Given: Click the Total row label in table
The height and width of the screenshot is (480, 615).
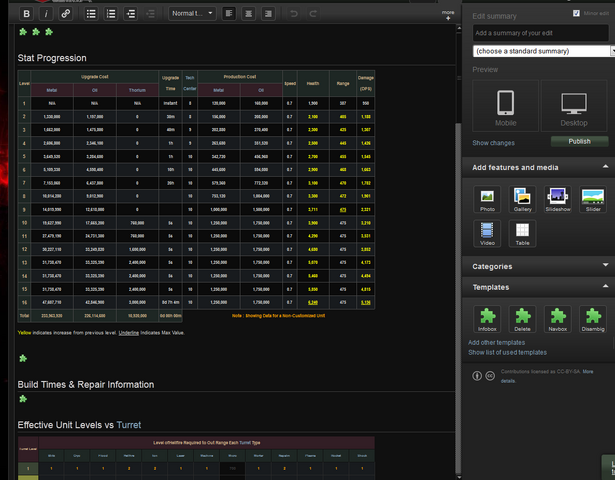Looking at the screenshot, I should tap(24, 316).
